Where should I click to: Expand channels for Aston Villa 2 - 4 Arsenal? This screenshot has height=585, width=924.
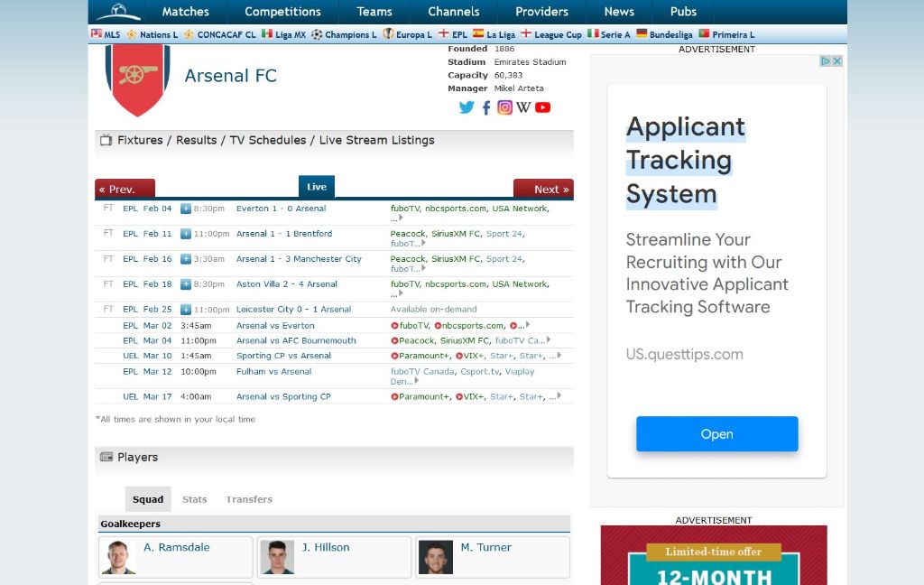[401, 292]
